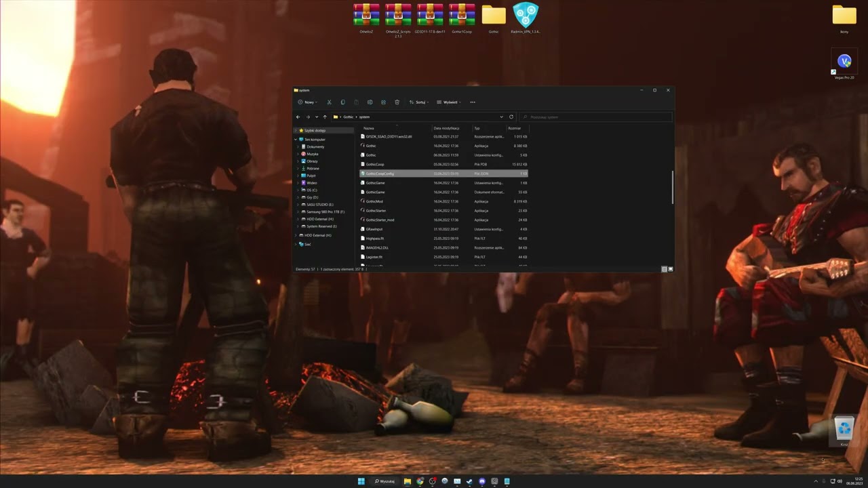
Task: Click the Cut icon in Explorer toolbar
Action: click(x=329, y=102)
